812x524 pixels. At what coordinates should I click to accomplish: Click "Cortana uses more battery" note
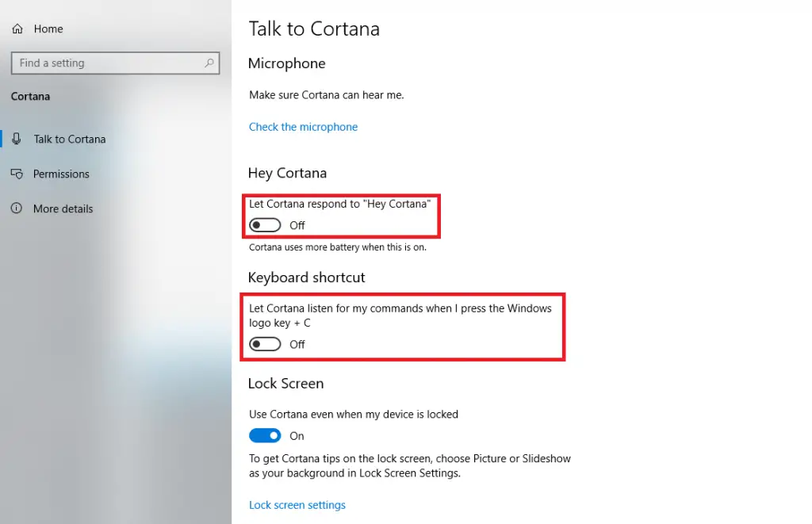tap(338, 247)
